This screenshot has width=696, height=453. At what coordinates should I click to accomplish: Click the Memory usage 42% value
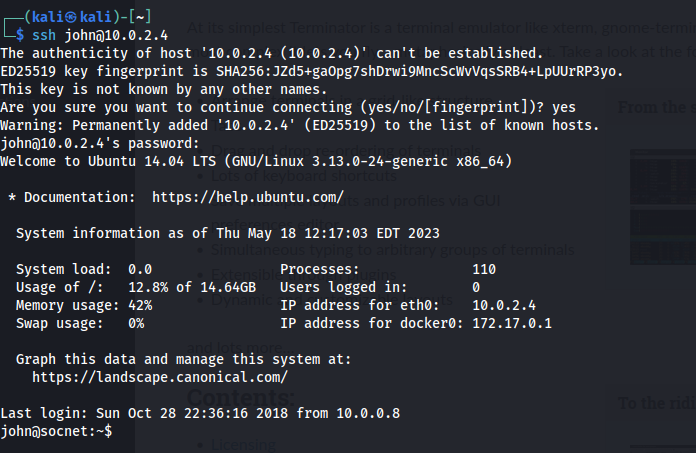140,305
